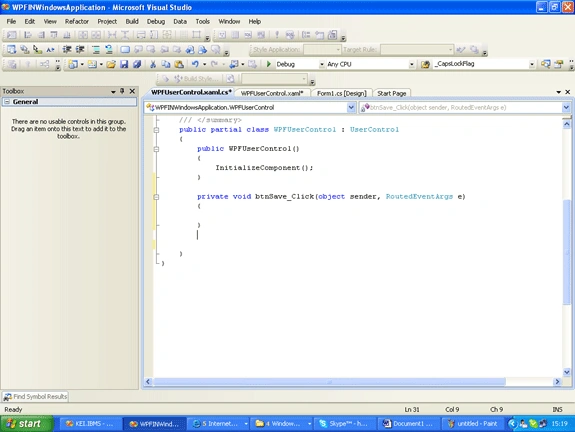The width and height of the screenshot is (575, 432).
Task: Uncomment the selected lines
Action: [x=109, y=49]
